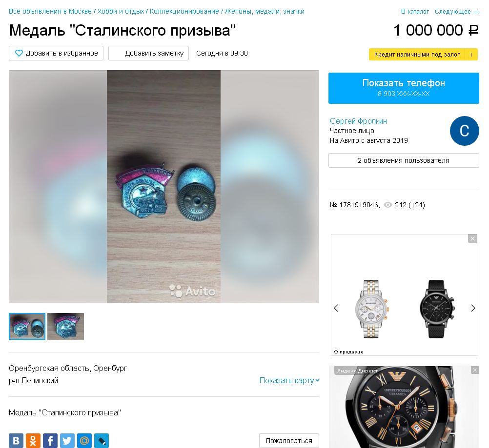Share listing on Facebook icon
Viewport: 489px width, 448px height.
50,441
